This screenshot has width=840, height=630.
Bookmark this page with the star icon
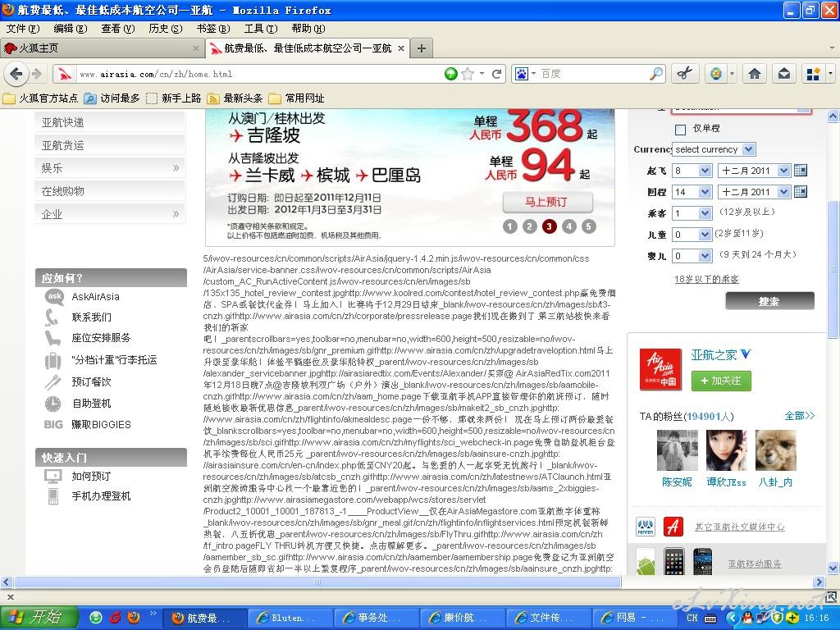point(468,74)
